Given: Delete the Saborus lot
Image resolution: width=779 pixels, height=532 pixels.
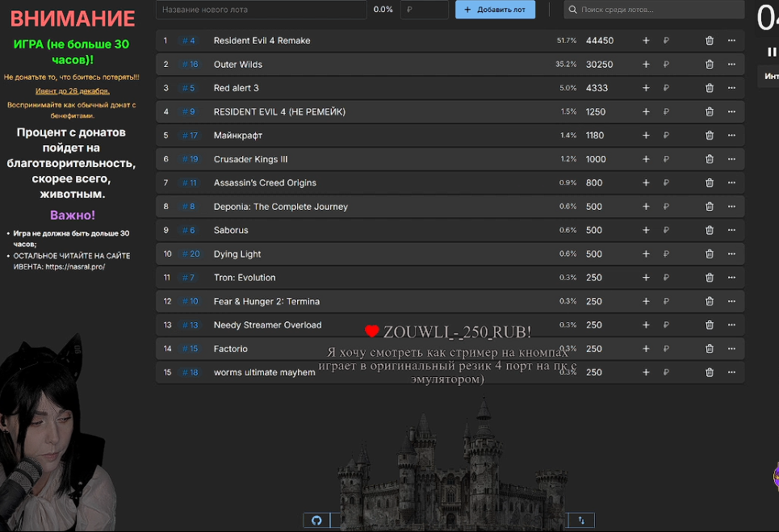Looking at the screenshot, I should tap(710, 231).
